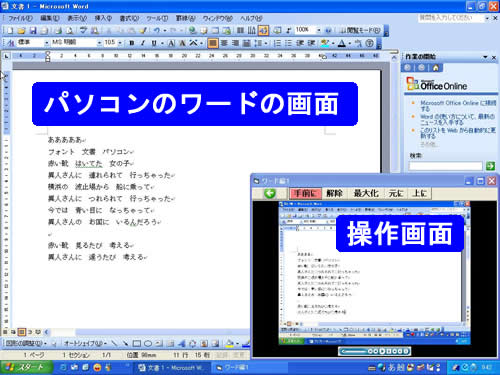The height and width of the screenshot is (375, 500).
Task: Open the task pane title dropdown arrow
Action: click(x=485, y=57)
